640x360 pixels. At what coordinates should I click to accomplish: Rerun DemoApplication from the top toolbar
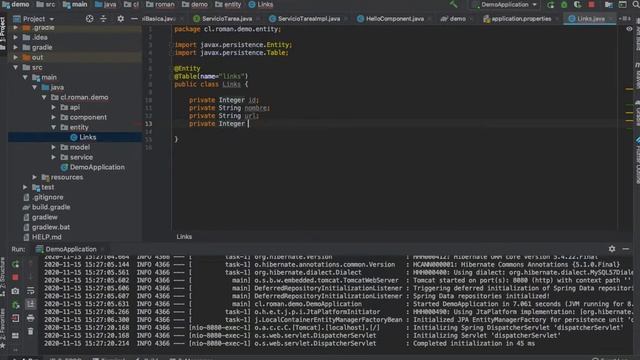click(551, 5)
